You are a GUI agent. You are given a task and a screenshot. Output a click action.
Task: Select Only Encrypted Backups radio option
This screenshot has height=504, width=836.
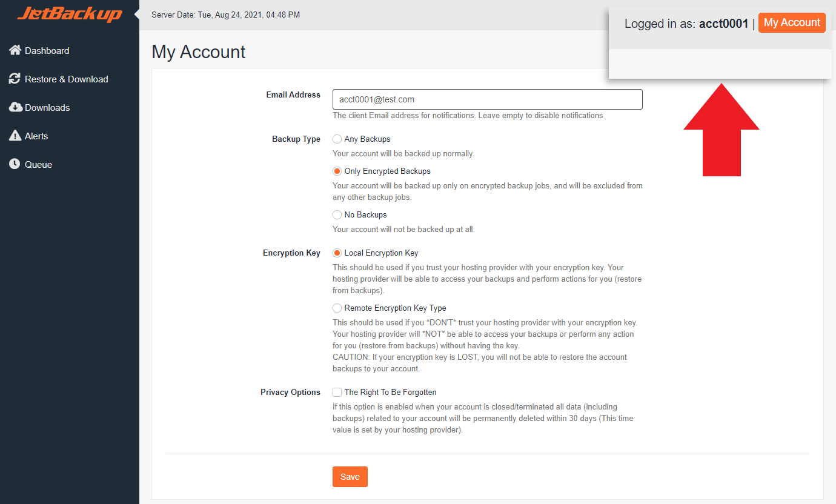[337, 171]
